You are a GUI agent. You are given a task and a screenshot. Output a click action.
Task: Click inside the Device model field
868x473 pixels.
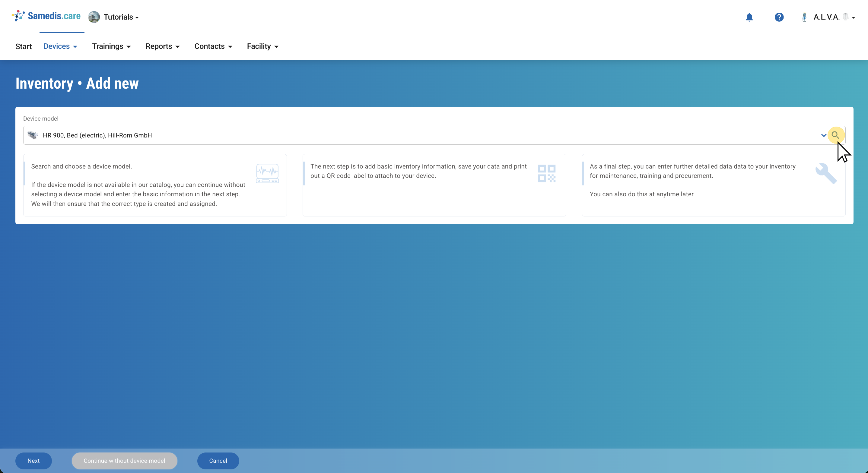click(x=404, y=135)
